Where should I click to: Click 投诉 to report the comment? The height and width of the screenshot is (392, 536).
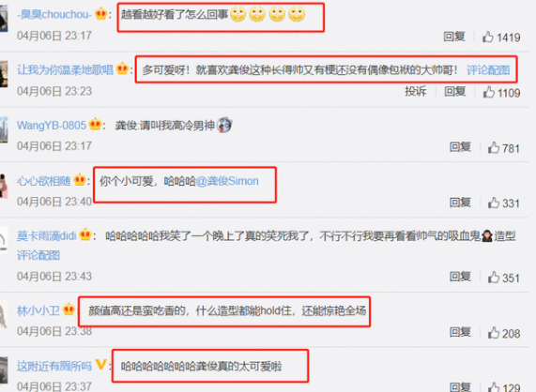pos(416,91)
